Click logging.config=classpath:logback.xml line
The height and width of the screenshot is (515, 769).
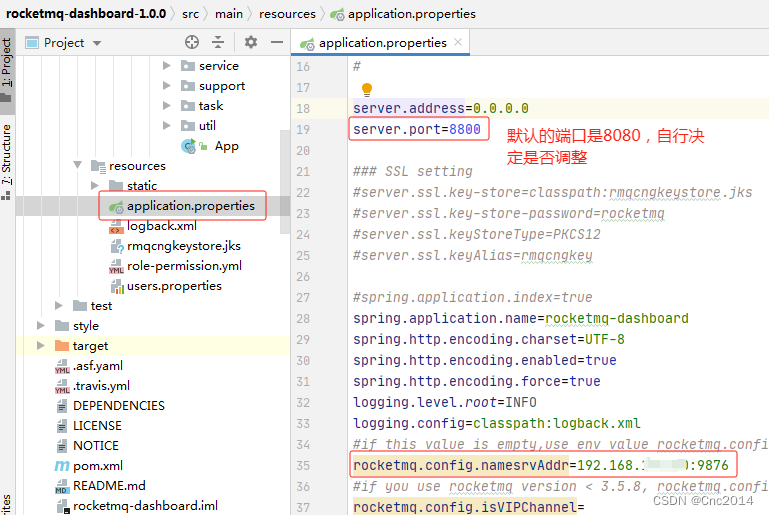pos(497,423)
